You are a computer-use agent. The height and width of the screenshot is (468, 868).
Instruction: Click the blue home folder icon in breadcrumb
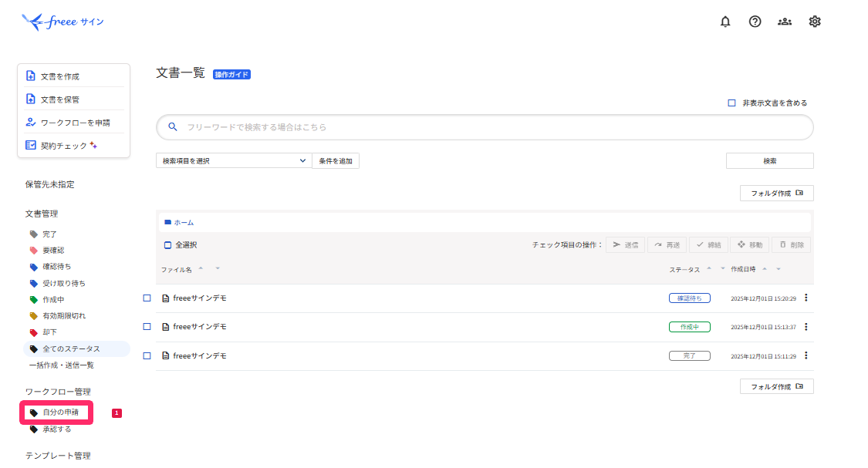[167, 222]
